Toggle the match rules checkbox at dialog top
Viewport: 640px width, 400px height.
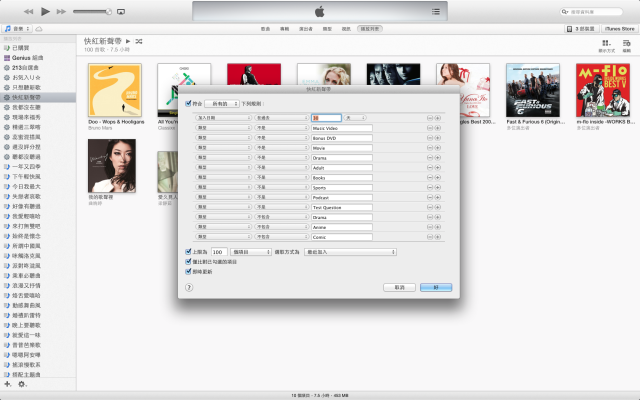(x=188, y=104)
